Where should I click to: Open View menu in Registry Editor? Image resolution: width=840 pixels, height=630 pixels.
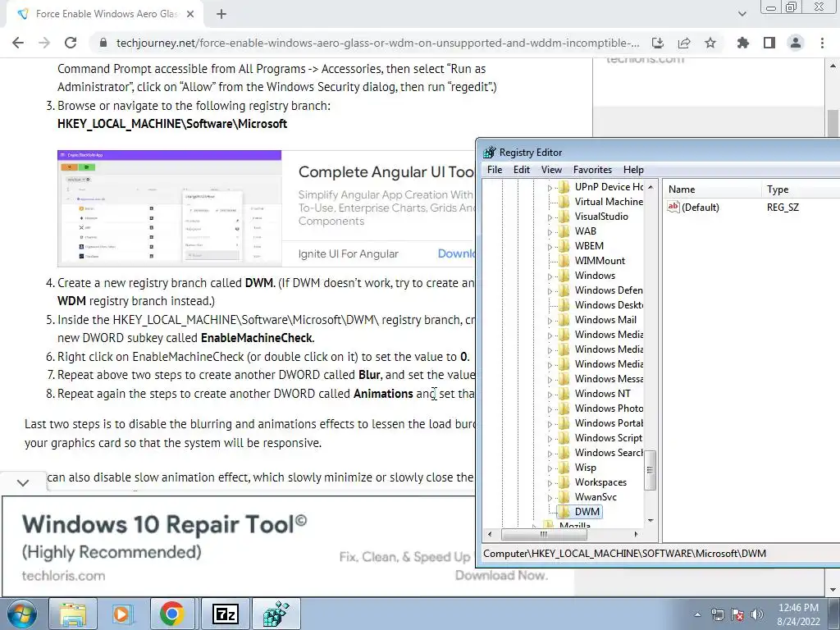pyautogui.click(x=551, y=169)
